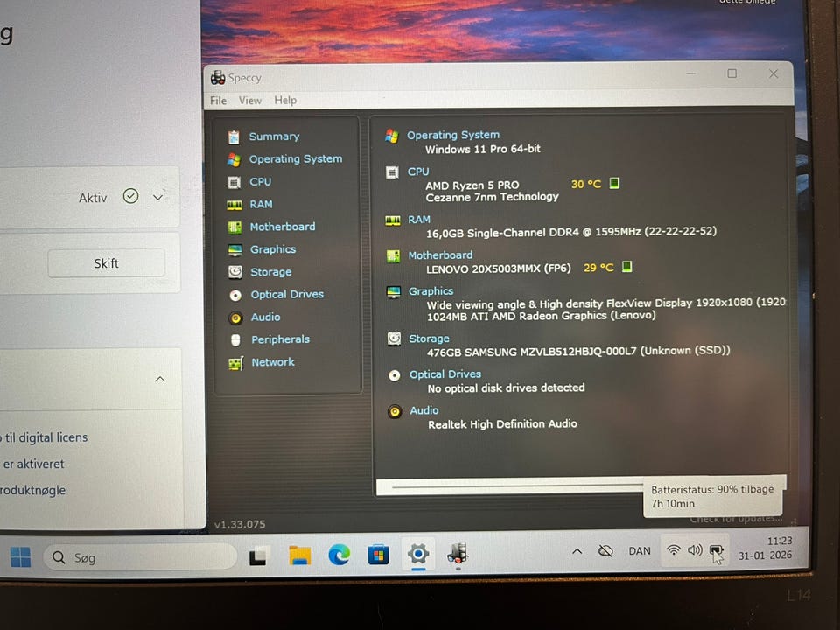Screen dimensions: 840x630
Task: Open Microsoft Edge from the taskbar
Action: click(339, 555)
